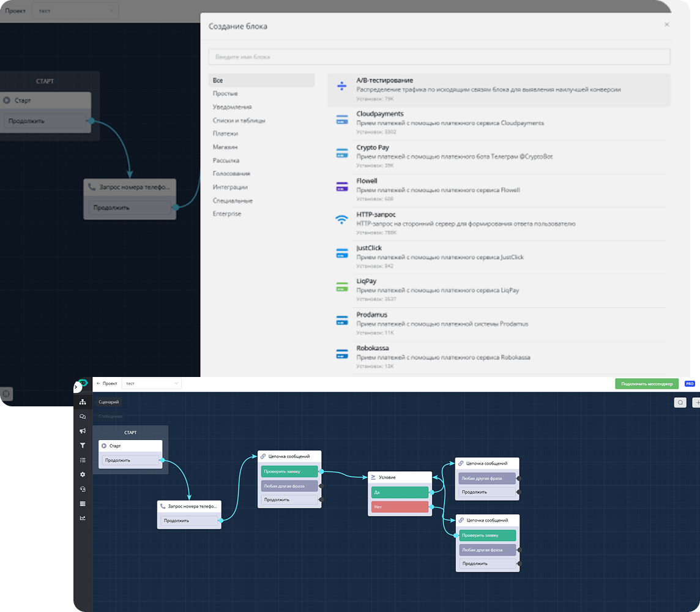
Task: Open the statistics chart icon in sidebar
Action: 83,518
